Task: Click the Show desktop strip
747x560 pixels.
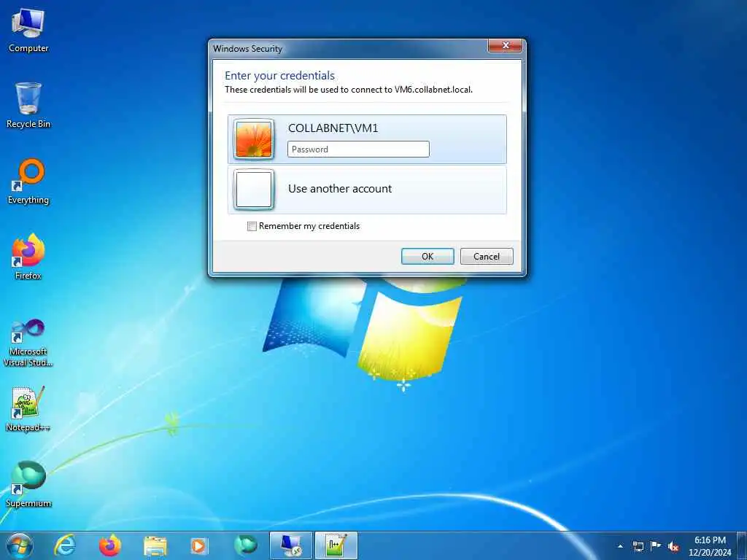Action: [x=742, y=545]
